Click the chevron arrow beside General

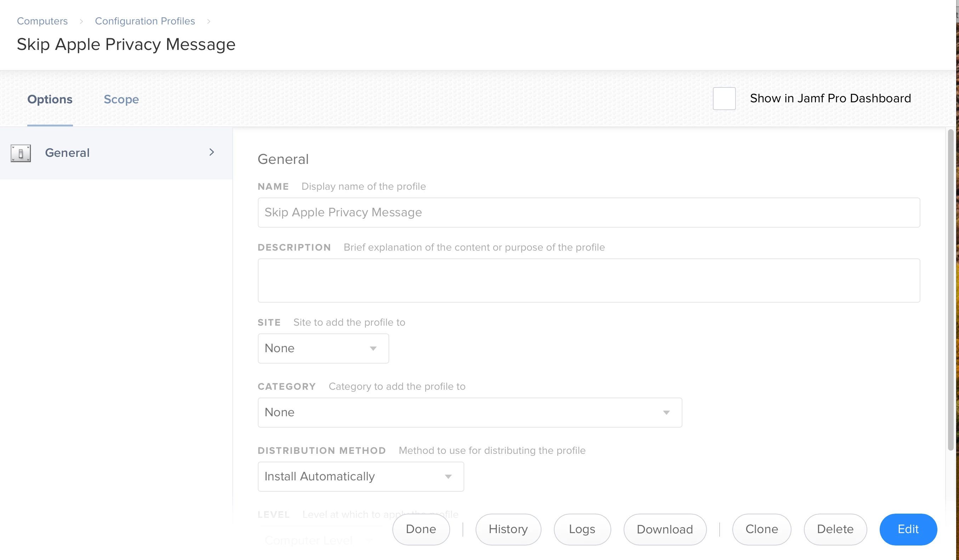[x=211, y=152]
